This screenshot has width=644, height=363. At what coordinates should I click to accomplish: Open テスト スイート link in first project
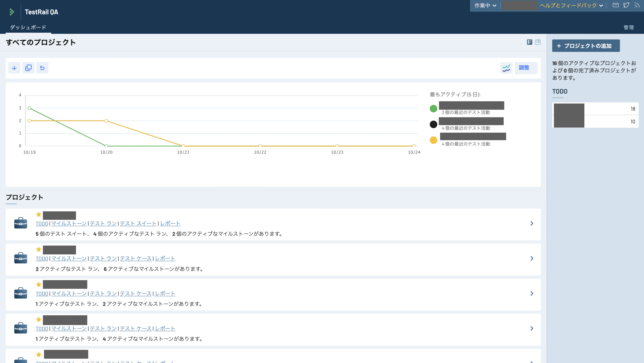click(x=138, y=223)
